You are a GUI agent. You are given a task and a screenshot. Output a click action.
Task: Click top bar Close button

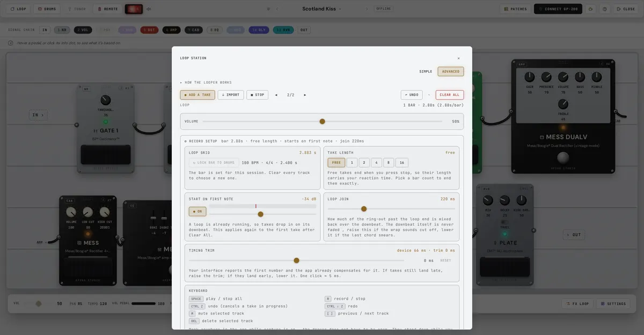[625, 9]
